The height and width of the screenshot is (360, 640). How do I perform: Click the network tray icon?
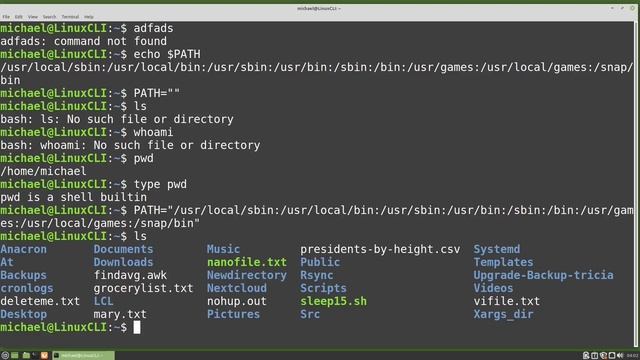click(612, 356)
